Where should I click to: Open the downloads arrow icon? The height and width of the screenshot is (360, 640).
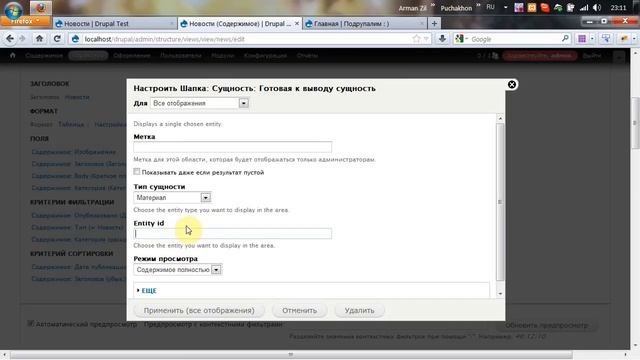pos(442,39)
